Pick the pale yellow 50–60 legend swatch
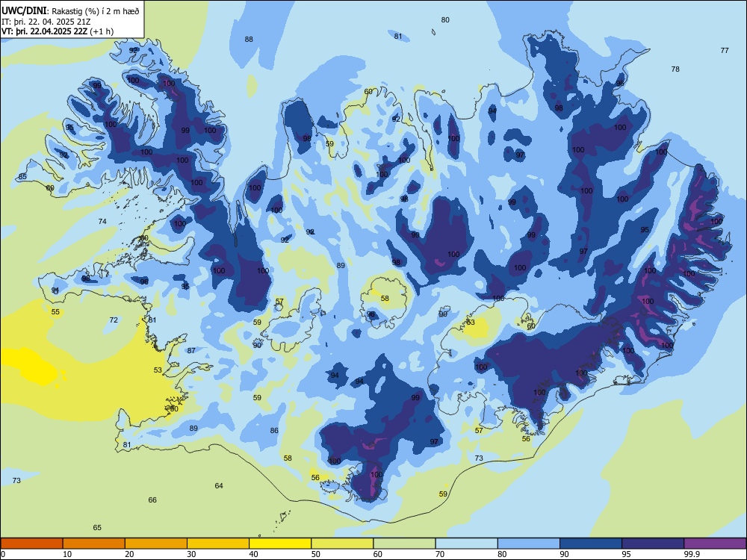This screenshot has width=747, height=560. point(342,544)
